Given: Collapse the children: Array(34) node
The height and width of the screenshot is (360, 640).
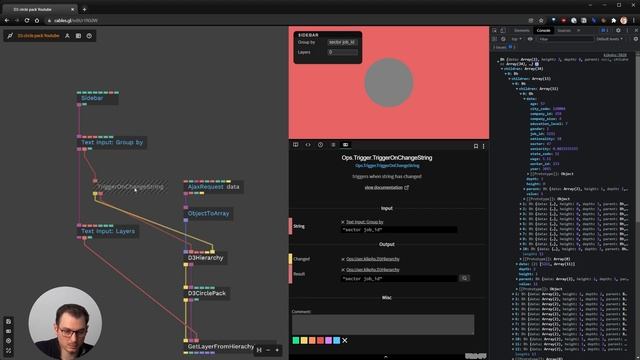Looking at the screenshot, I should (502, 69).
